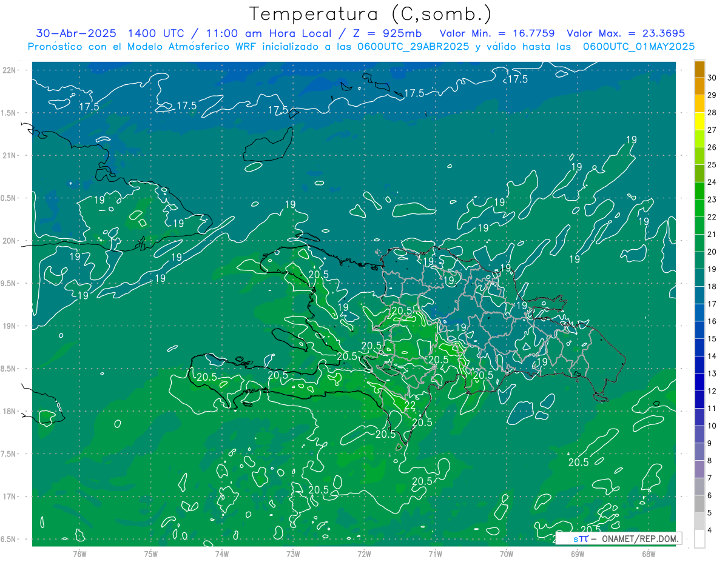Click color scale label "4"
Viewport: 728px width, 562px height.
tap(711, 530)
